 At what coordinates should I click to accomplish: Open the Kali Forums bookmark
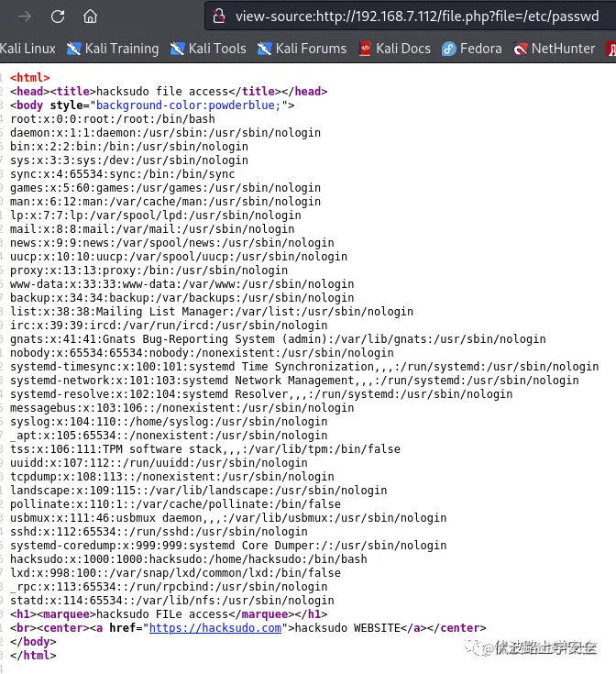coord(302,49)
